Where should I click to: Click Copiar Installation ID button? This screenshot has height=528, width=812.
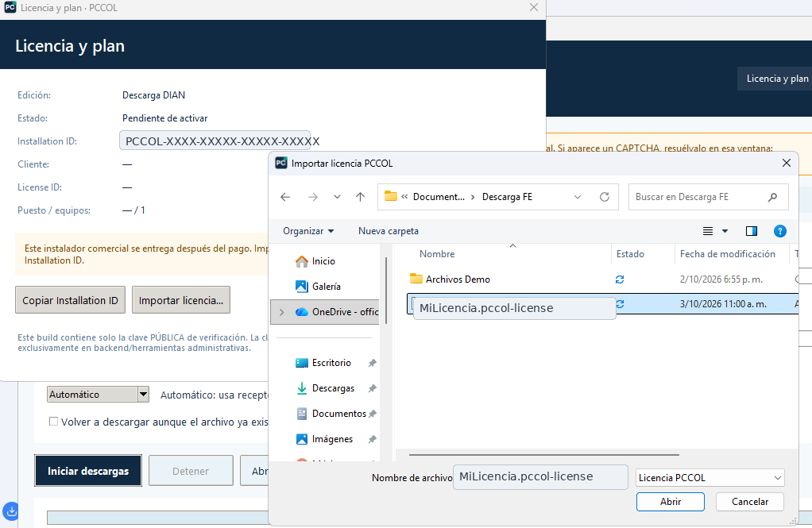pyautogui.click(x=71, y=300)
